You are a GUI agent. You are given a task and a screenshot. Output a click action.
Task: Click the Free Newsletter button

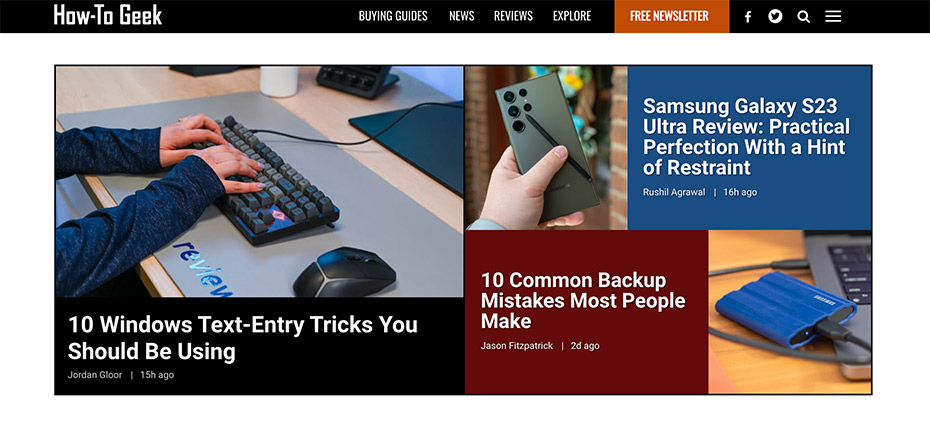671,16
